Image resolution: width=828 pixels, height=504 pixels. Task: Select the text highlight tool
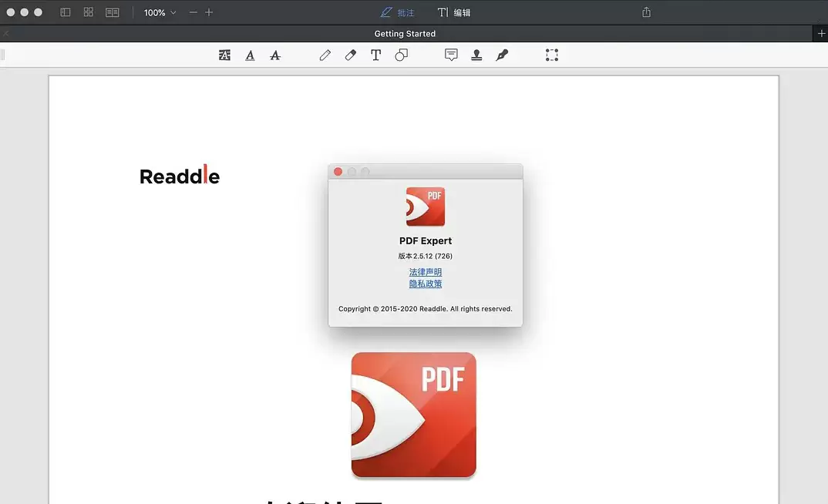224,55
